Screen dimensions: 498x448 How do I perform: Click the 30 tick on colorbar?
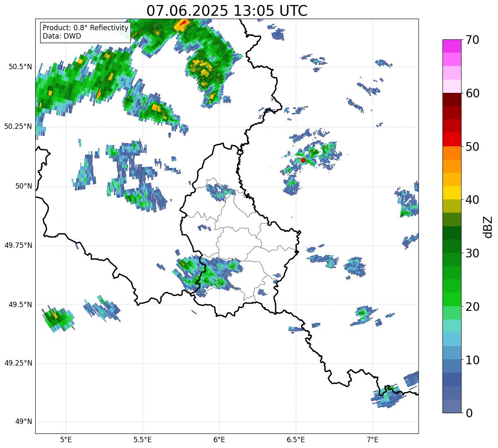pos(472,253)
